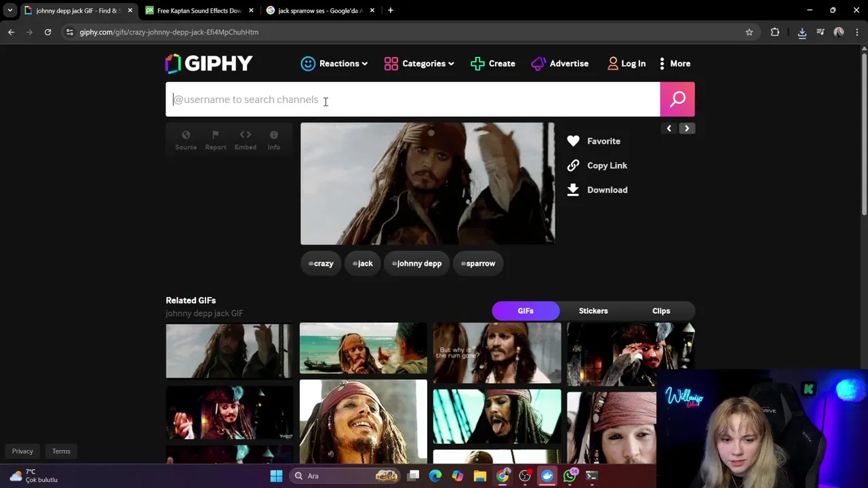The image size is (868, 488).
Task: Open Chrome tab search dropdown
Action: click(x=9, y=10)
